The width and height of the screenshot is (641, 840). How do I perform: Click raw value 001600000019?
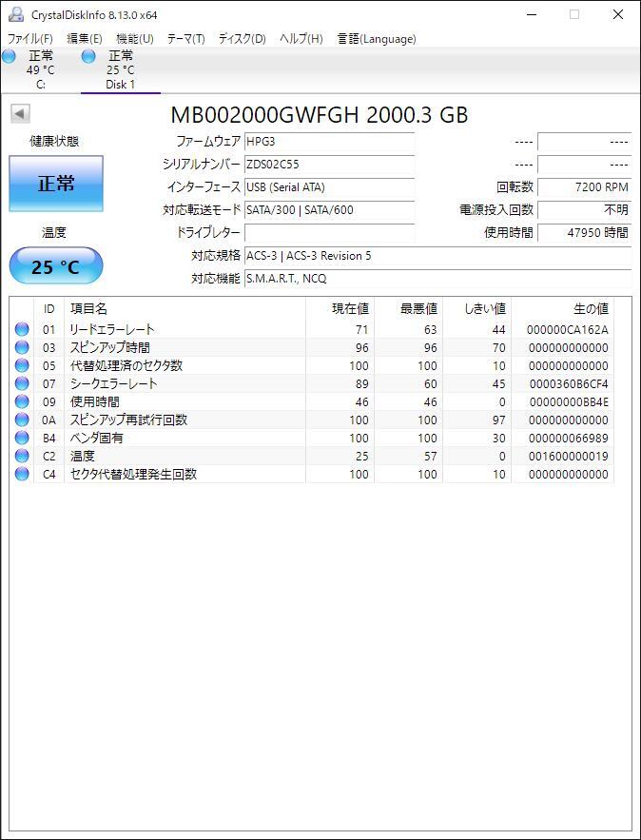click(569, 456)
